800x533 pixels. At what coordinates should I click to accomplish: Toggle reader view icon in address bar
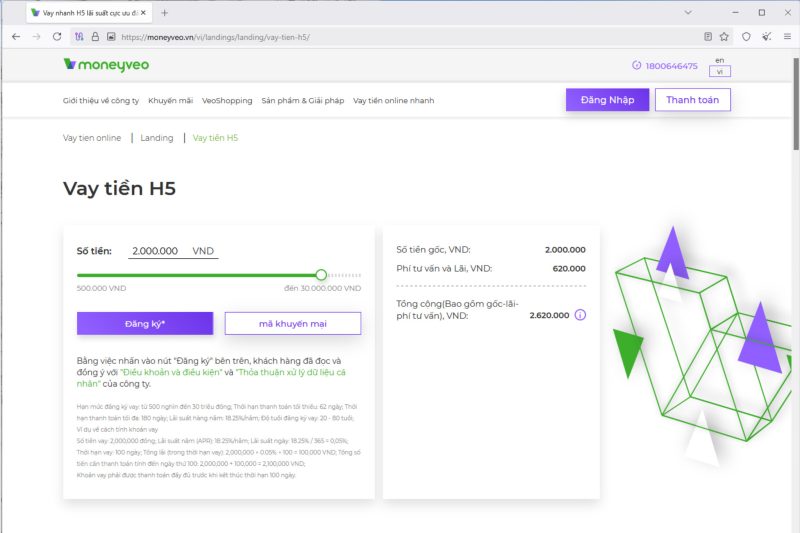(x=708, y=37)
